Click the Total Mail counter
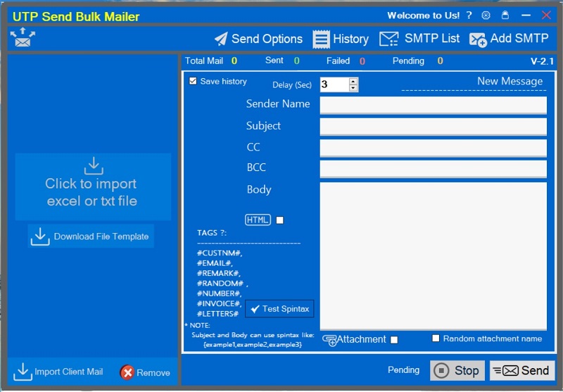Screen dimensions: 563x392 pyautogui.click(x=211, y=61)
